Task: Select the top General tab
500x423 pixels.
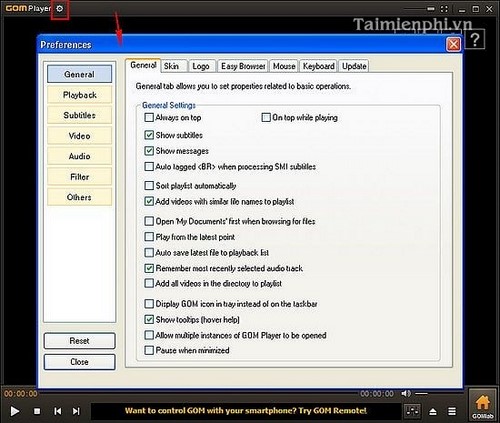Action: click(143, 65)
